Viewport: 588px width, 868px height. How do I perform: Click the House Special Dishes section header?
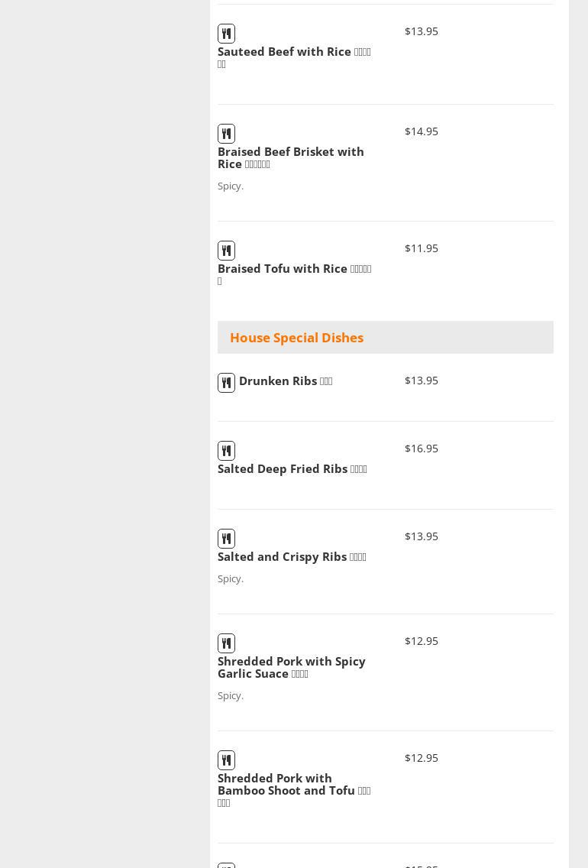click(x=296, y=338)
